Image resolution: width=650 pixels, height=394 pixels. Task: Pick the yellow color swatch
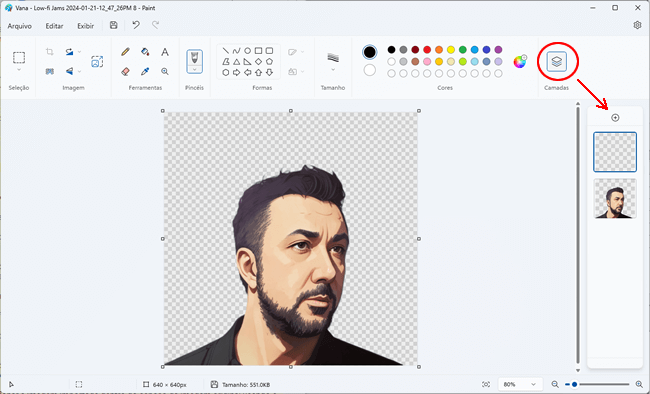pyautogui.click(x=451, y=50)
